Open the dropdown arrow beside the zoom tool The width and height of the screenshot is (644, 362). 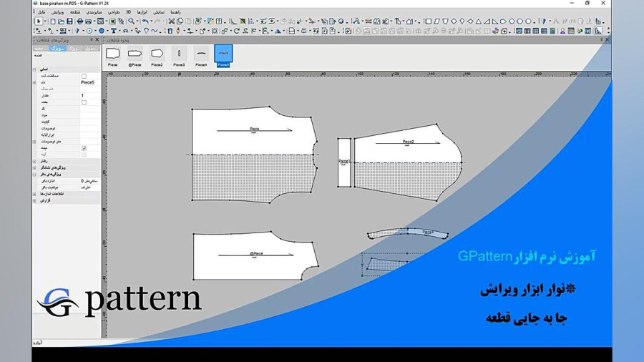pos(137,21)
